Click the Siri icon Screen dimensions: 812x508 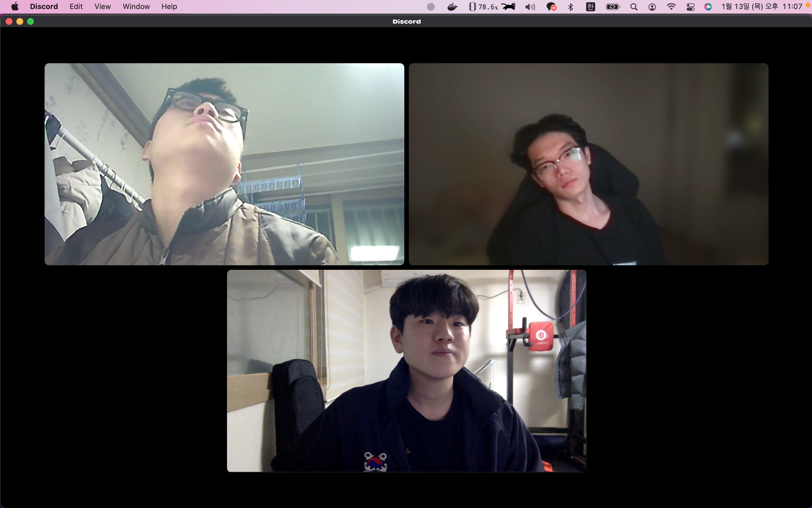708,7
